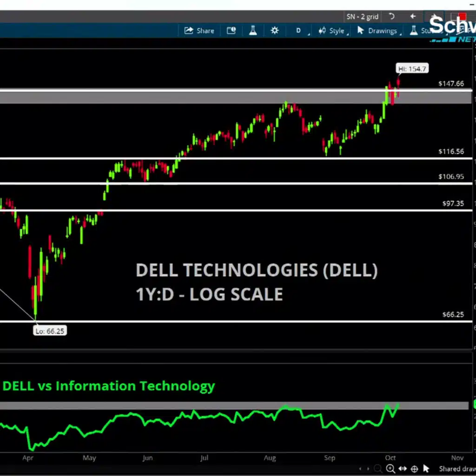
Task: Open the Style dropdown menu
Action: coord(331,31)
